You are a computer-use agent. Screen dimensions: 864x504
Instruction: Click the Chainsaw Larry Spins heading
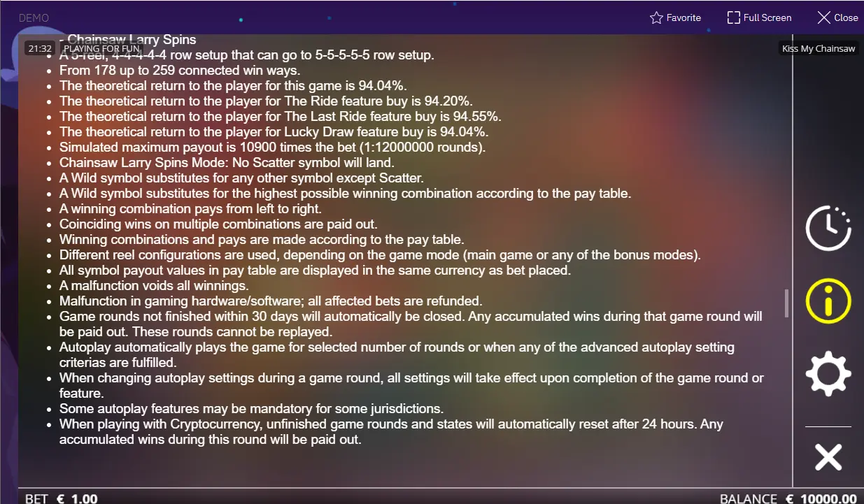(132, 39)
